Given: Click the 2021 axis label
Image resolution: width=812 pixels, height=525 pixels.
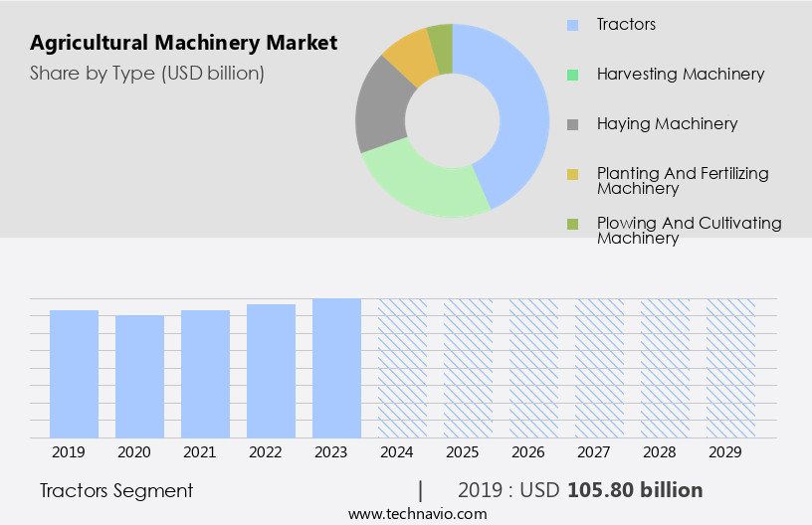Looking at the screenshot, I should coord(199,452).
